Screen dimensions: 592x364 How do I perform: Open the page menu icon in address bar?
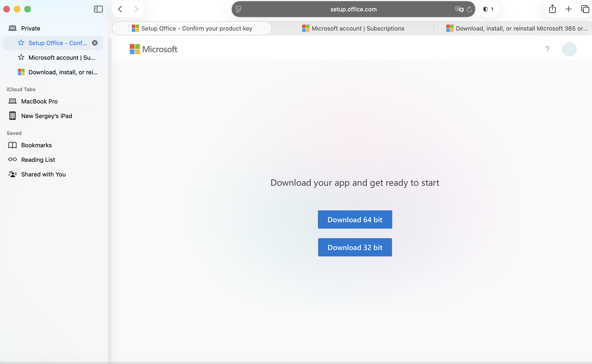[239, 9]
